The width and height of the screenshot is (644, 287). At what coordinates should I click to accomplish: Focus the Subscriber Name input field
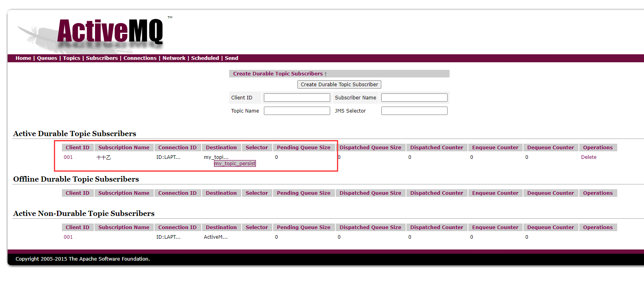414,98
